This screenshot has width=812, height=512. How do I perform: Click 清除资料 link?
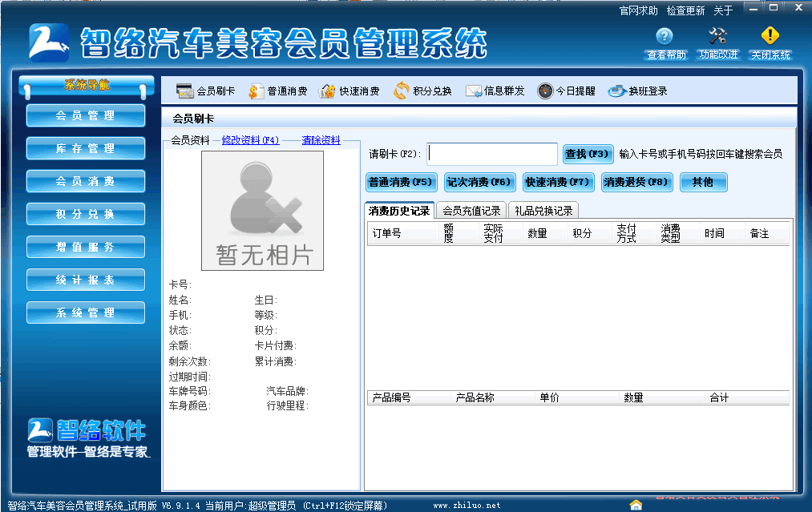pyautogui.click(x=321, y=140)
